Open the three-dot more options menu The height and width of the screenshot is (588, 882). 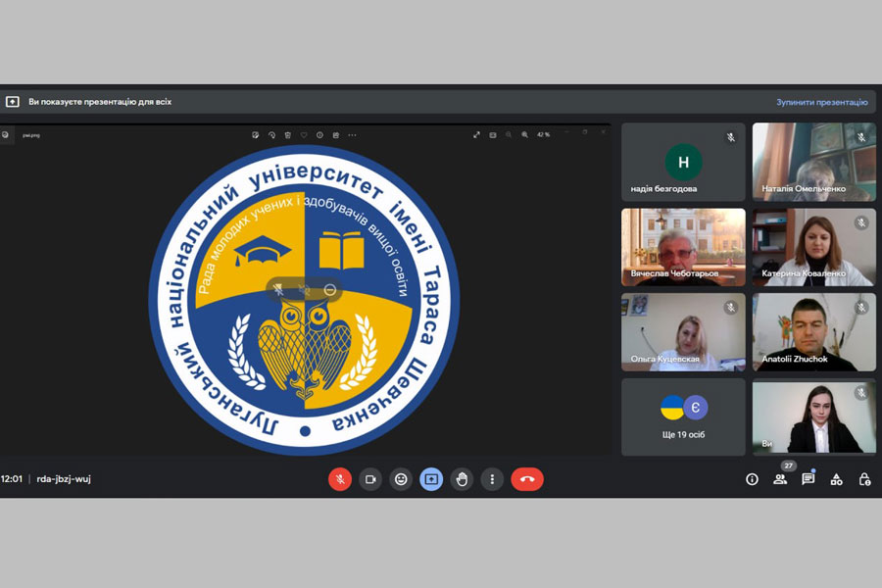[492, 479]
